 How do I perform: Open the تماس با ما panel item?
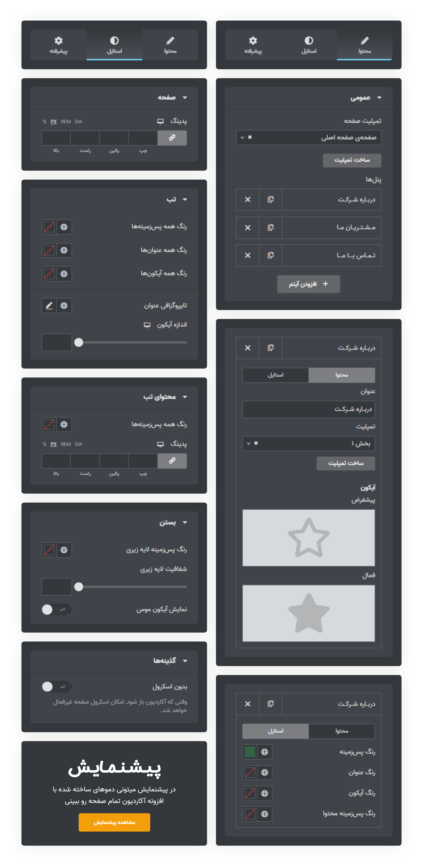(x=331, y=255)
